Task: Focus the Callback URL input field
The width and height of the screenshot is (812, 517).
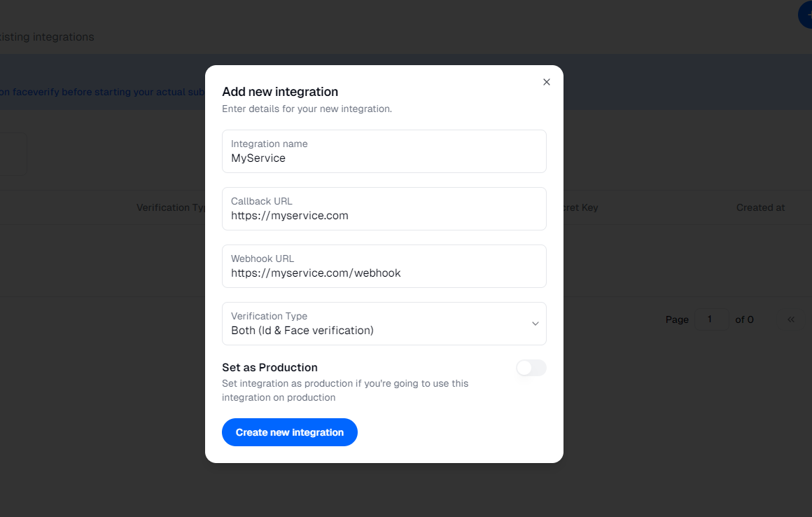Action: (384, 216)
